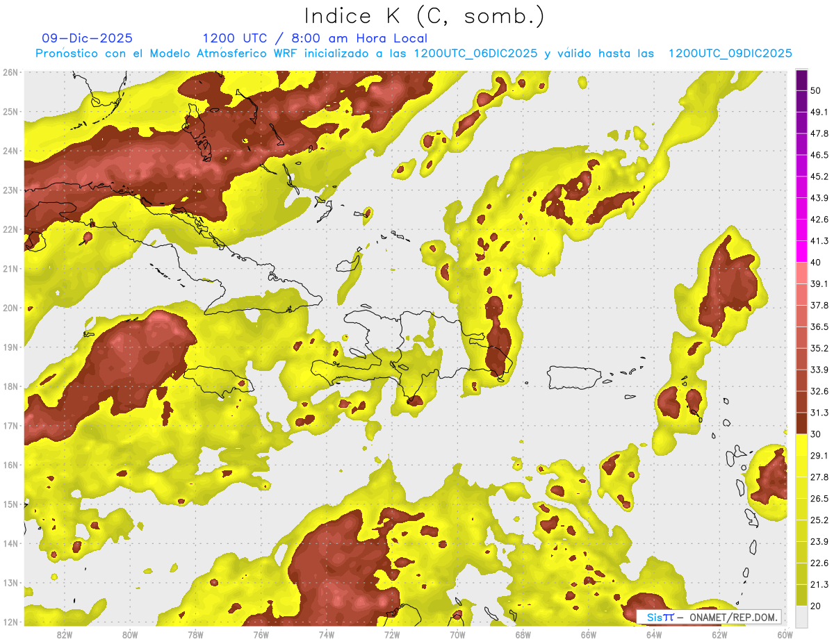Click the "70W" longitude label
This screenshot has width=834, height=644.
(x=457, y=634)
